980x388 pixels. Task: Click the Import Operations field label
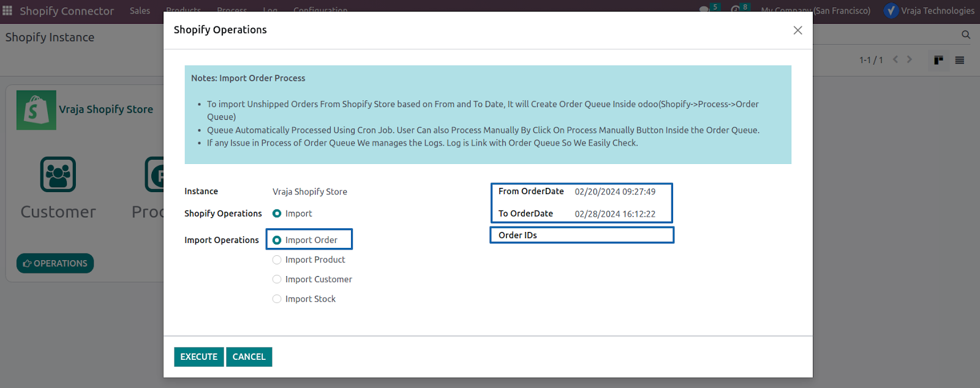coord(222,240)
